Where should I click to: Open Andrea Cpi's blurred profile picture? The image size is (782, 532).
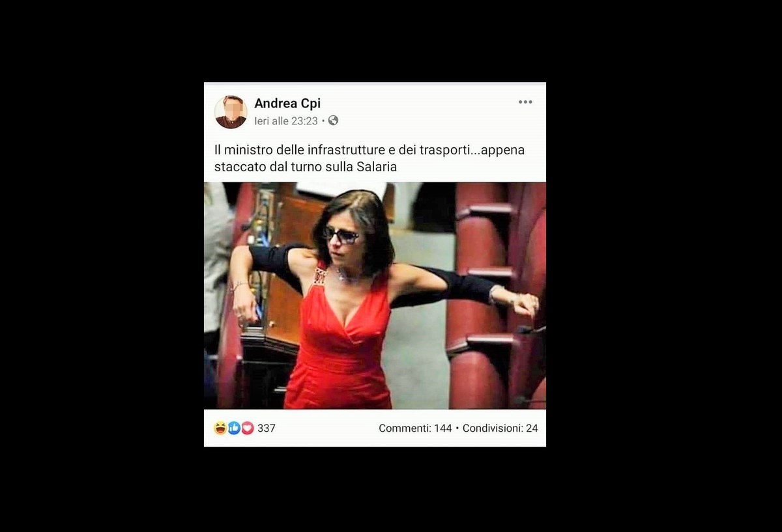point(231,112)
